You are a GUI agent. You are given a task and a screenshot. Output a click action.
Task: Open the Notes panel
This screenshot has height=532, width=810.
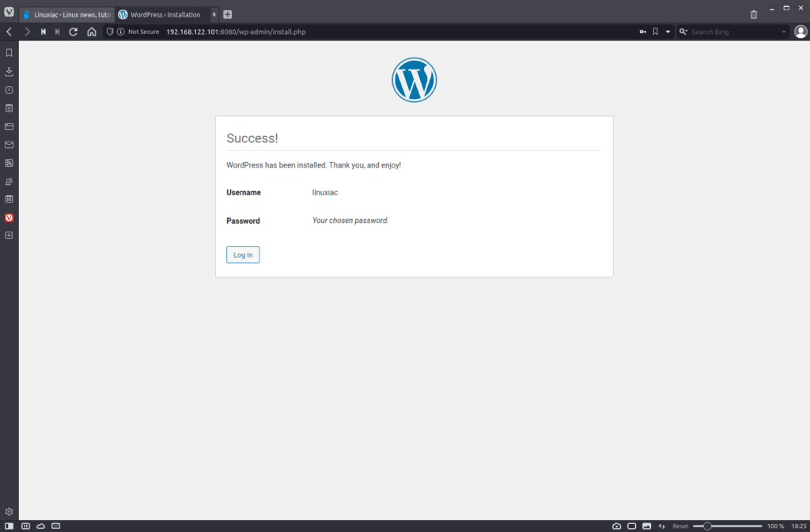tap(9, 108)
